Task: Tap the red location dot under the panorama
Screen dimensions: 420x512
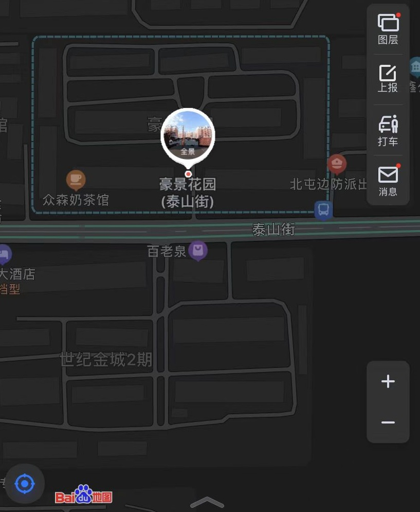Action: pyautogui.click(x=188, y=174)
